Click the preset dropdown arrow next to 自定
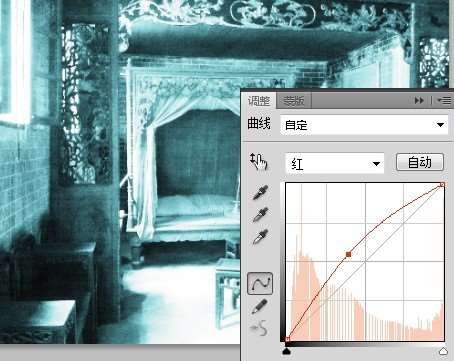The height and width of the screenshot is (361, 454). [440, 125]
